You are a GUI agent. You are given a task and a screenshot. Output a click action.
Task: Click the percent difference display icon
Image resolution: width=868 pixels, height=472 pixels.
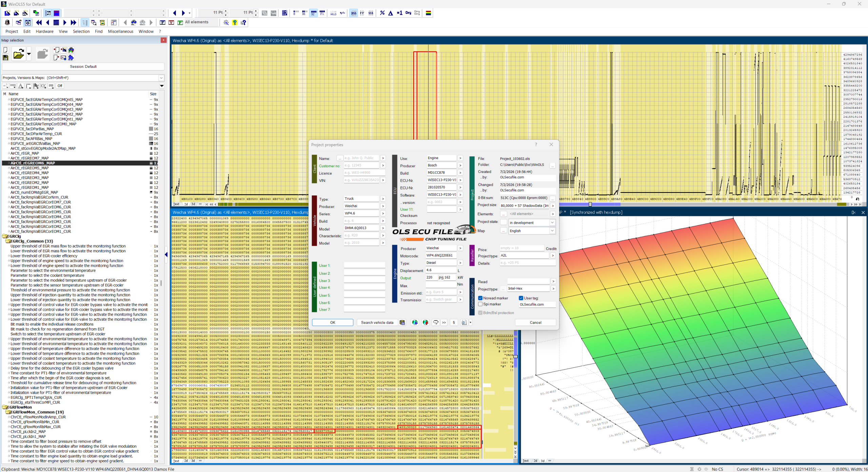(x=382, y=13)
